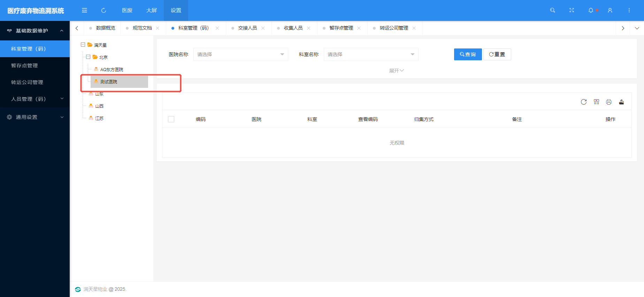Refresh the table using the toolbar icon
This screenshot has width=644, height=297.
coord(584,102)
